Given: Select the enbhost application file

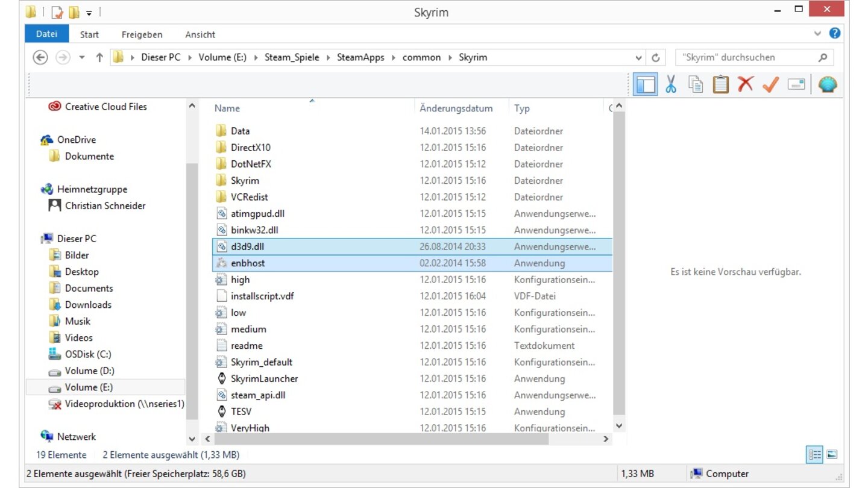Looking at the screenshot, I should pyautogui.click(x=412, y=263).
